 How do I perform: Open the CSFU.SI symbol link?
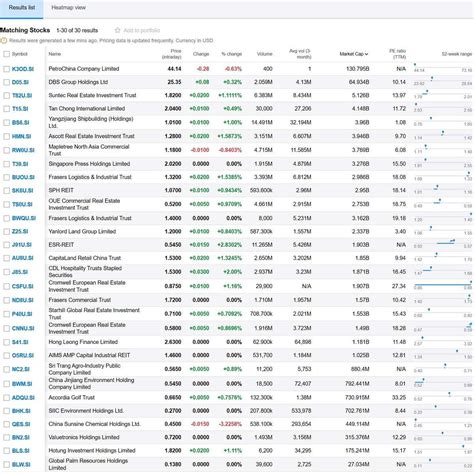(23, 286)
